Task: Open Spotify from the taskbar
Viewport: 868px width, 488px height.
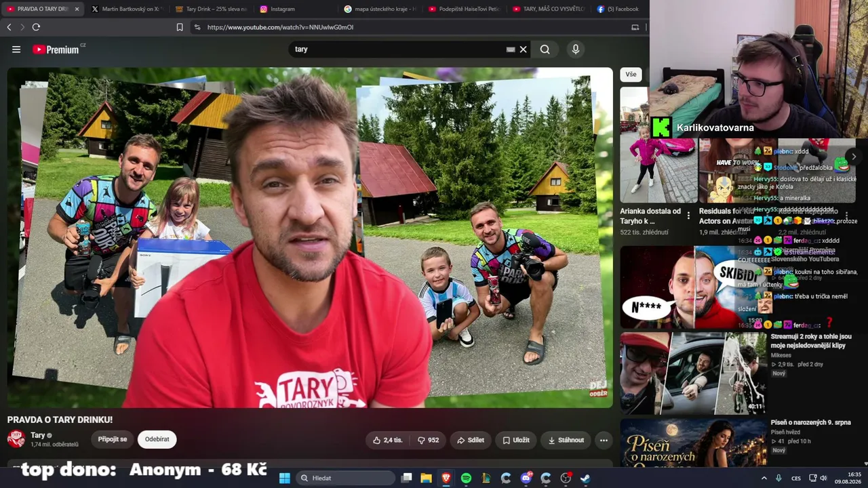Action: coord(466,478)
